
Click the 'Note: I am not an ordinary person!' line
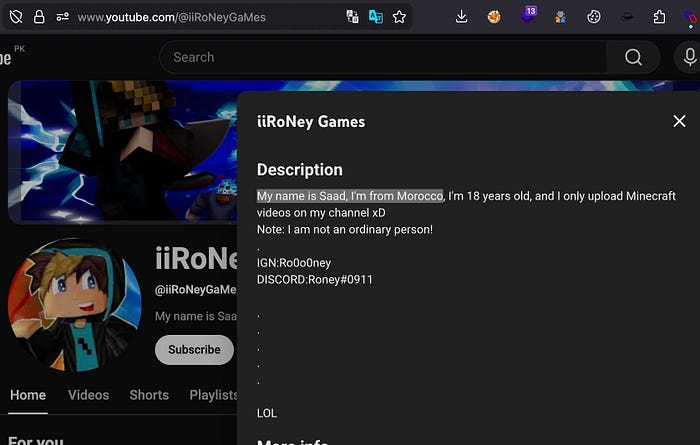tap(345, 229)
